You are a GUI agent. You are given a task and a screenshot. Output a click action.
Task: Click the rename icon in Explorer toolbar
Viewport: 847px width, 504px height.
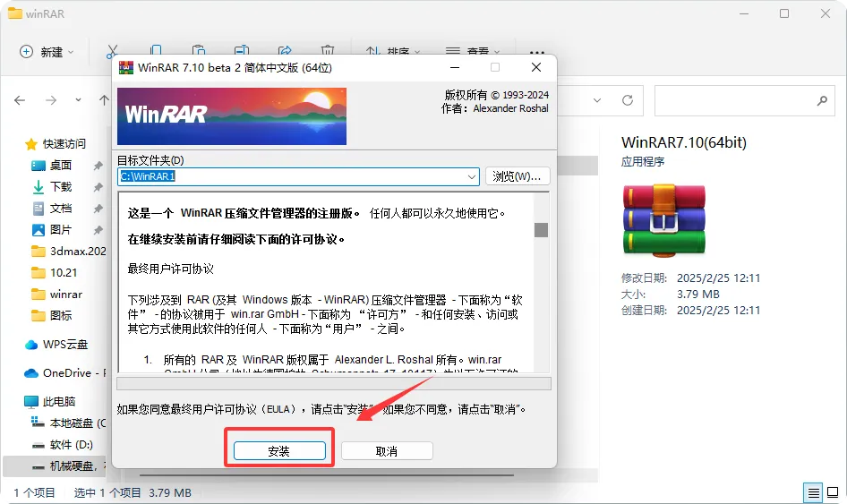coord(242,51)
